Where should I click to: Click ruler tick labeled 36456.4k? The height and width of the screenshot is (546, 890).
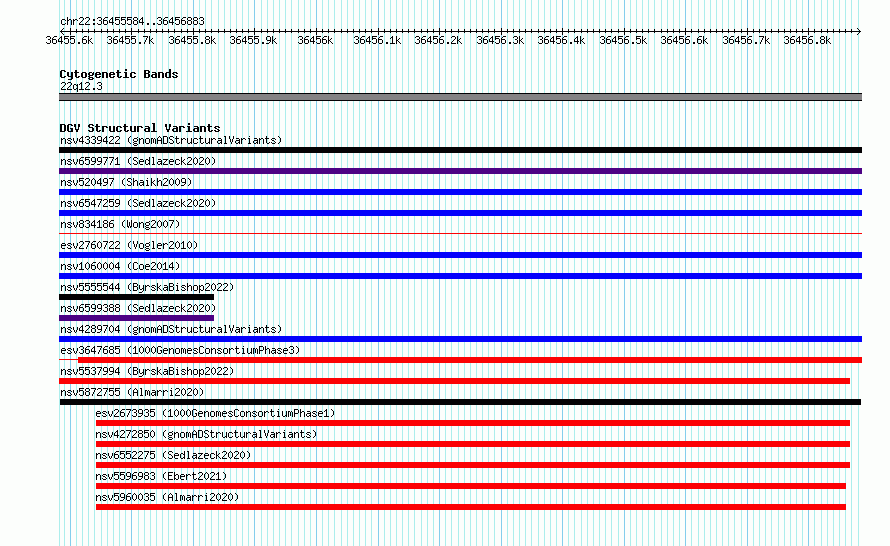561,40
